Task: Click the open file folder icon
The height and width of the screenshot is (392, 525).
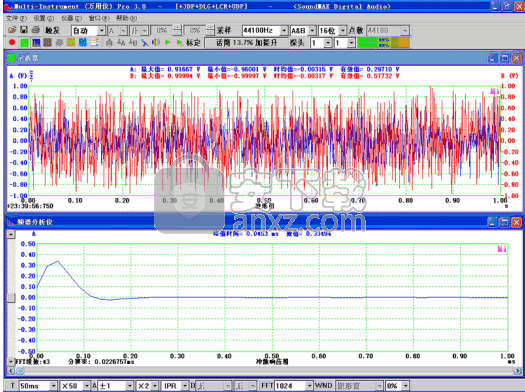Action: 12,30
